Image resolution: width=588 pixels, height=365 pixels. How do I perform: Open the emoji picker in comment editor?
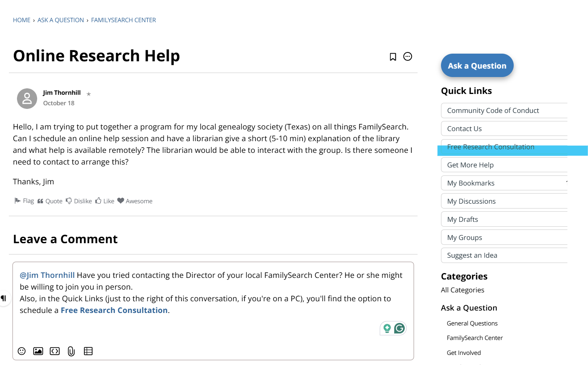22,351
